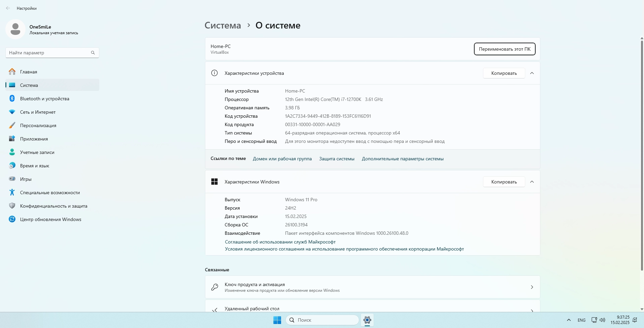Click the Найти параметр search field
This screenshot has height=328, width=644.
52,53
